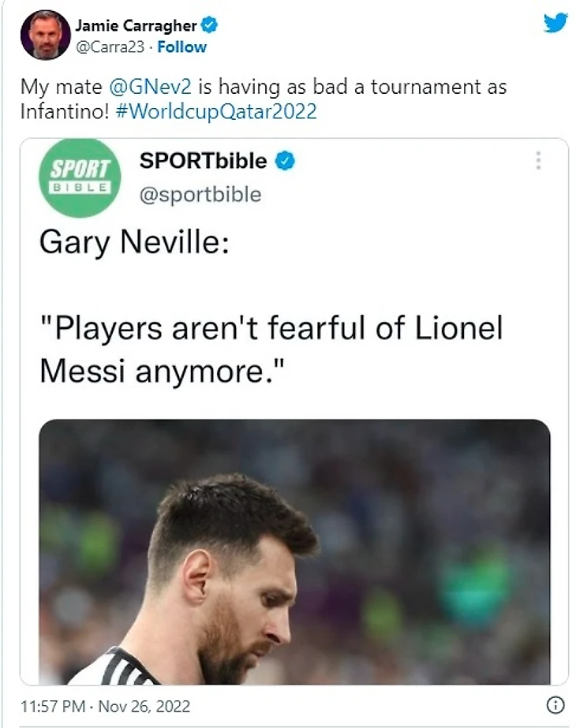
Task: Click the SPORTbible green logo avatar
Action: point(78,178)
